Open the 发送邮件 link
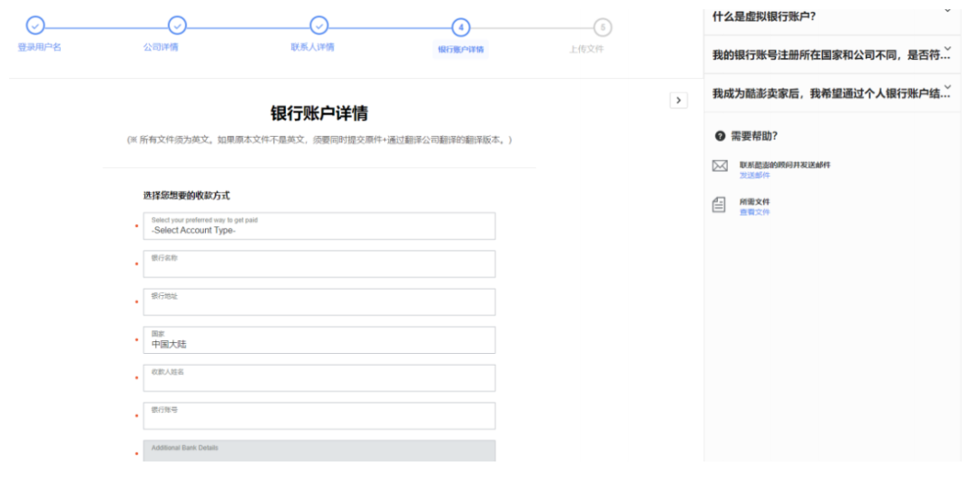 pos(755,175)
